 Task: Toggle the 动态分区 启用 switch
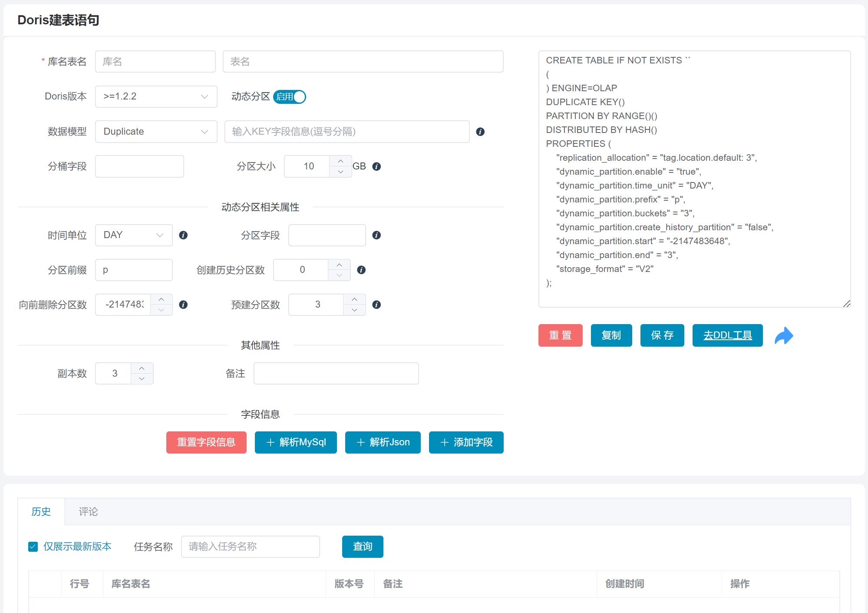coord(290,96)
